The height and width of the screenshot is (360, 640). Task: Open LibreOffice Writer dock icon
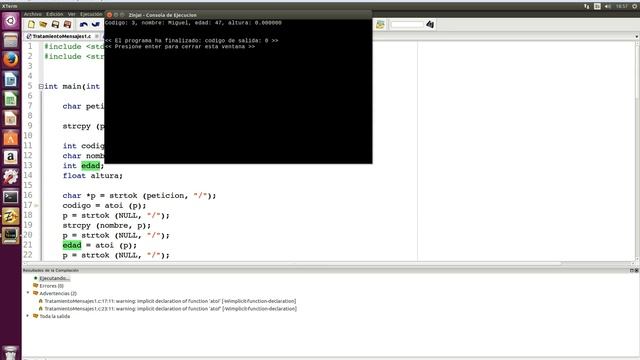[11, 79]
